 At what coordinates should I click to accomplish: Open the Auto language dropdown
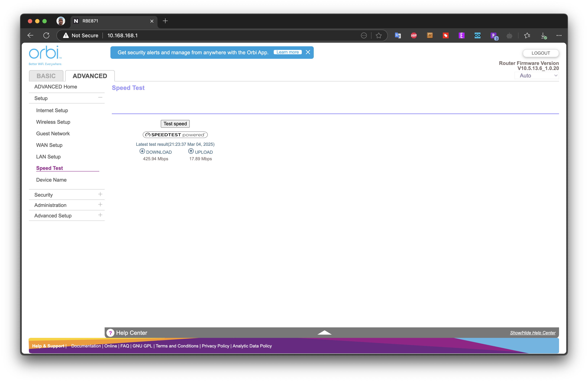[x=537, y=75]
